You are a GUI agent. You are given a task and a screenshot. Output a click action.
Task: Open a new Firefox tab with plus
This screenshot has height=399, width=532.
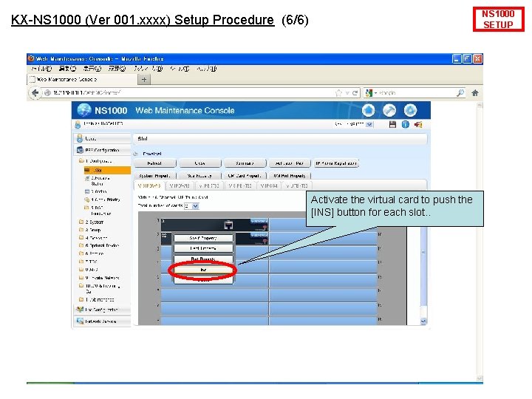[144, 79]
